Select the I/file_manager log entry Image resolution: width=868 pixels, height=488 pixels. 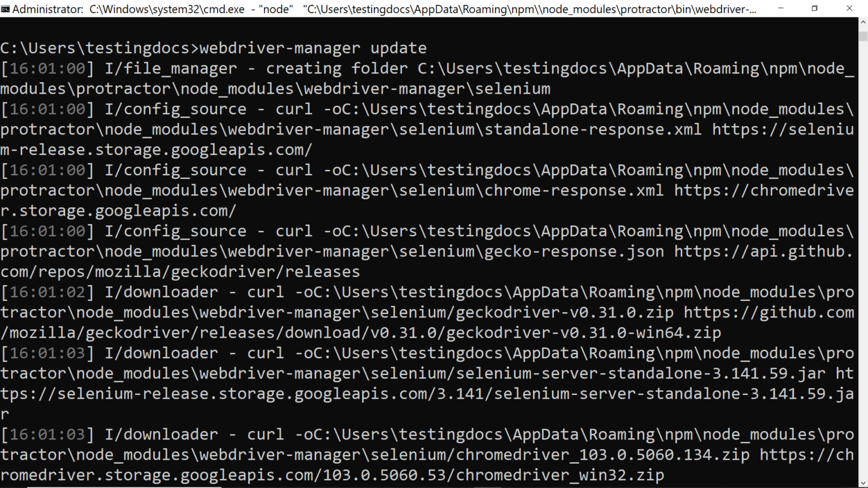pos(170,68)
